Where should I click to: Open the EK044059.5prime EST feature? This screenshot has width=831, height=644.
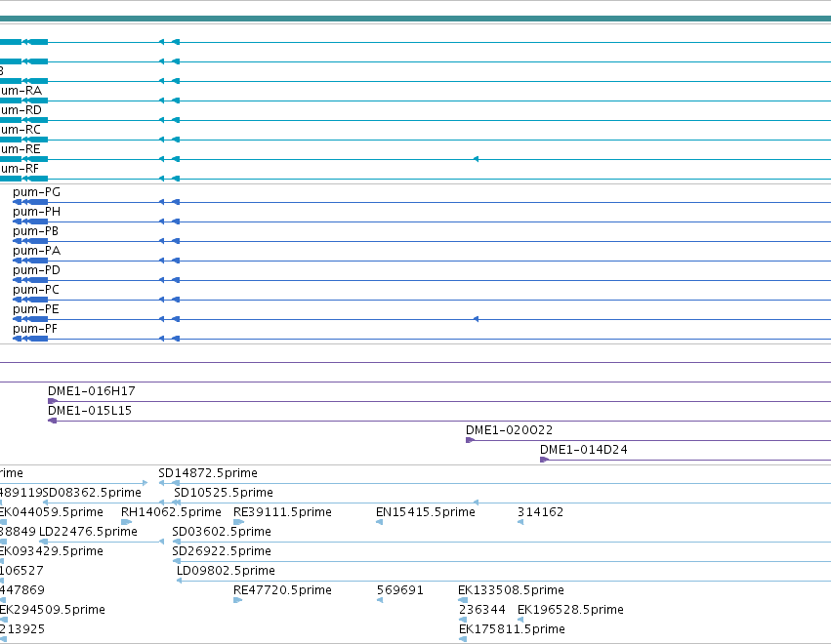[52, 512]
